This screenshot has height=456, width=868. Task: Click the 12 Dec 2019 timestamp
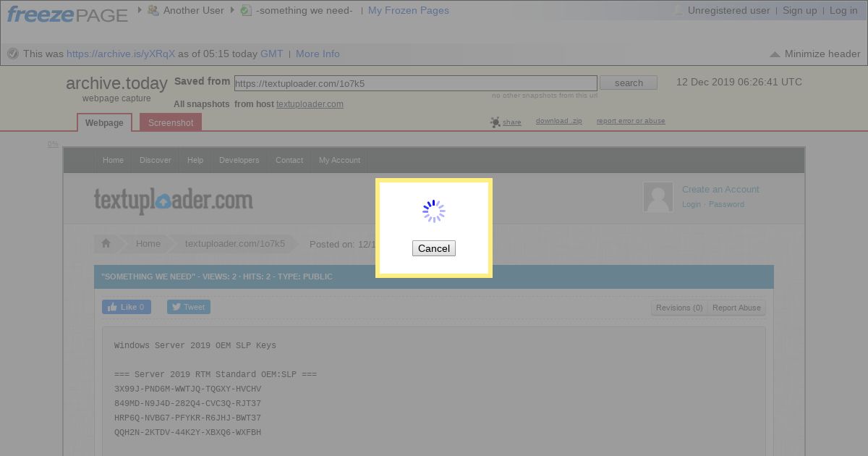pos(739,82)
